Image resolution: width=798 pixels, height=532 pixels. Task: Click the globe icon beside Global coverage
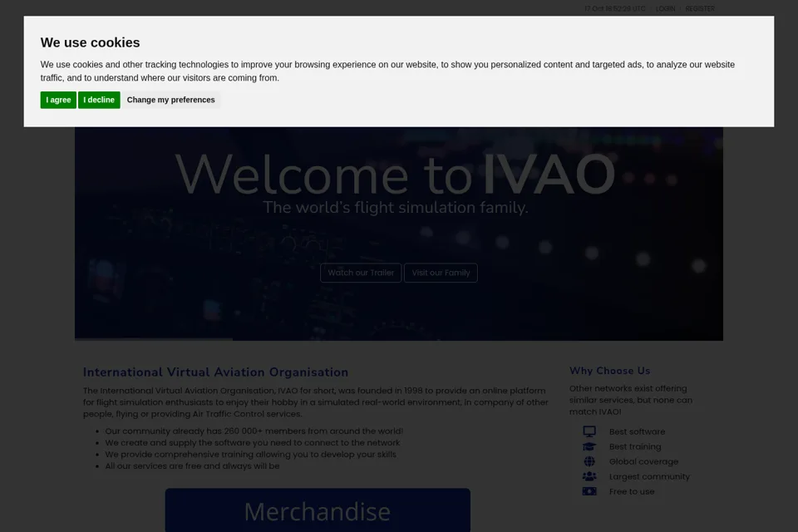(x=589, y=461)
